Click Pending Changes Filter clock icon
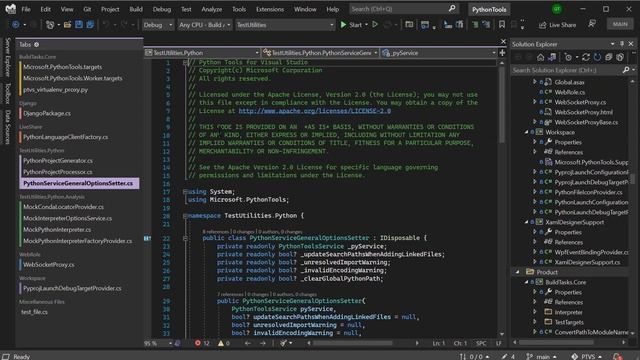 point(568,57)
